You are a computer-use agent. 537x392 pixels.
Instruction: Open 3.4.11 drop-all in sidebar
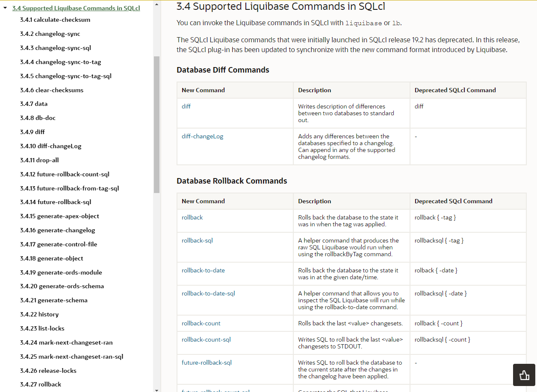click(39, 160)
